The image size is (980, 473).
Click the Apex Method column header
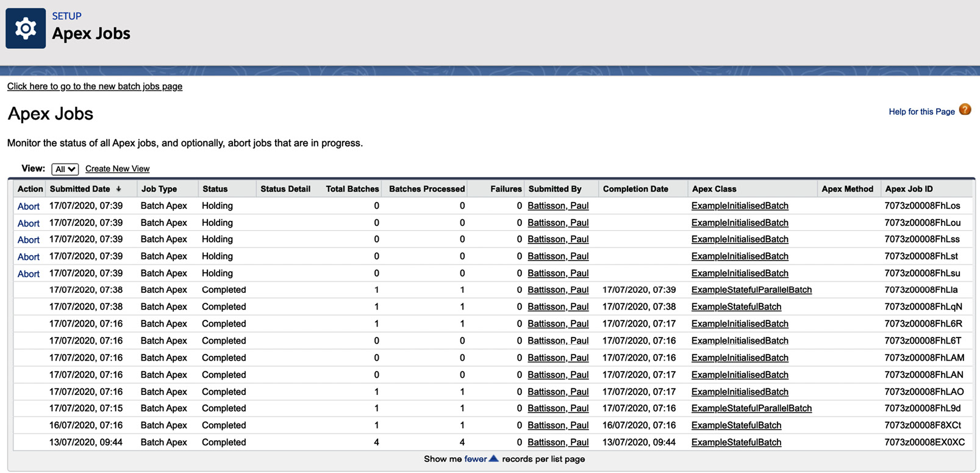click(847, 189)
